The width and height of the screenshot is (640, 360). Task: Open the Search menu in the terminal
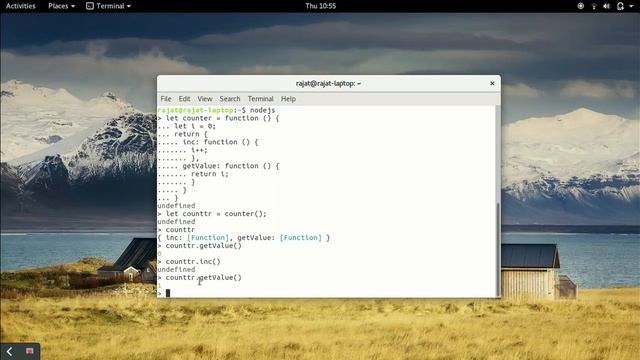point(230,99)
